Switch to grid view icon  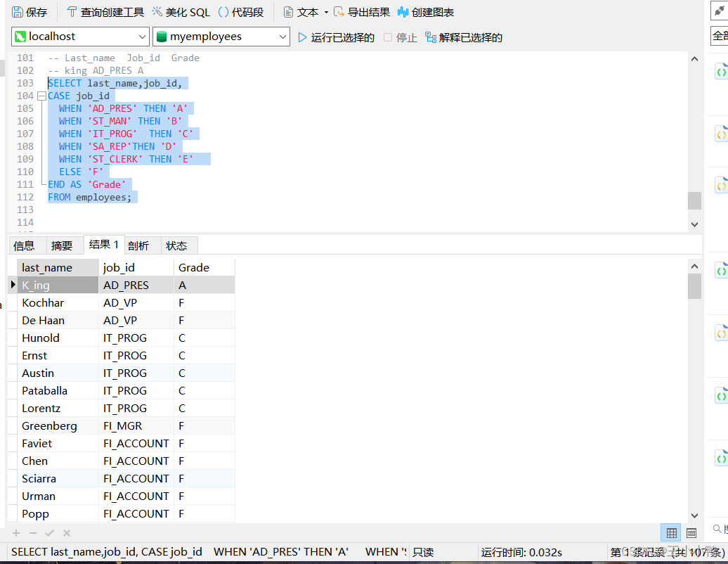click(671, 533)
